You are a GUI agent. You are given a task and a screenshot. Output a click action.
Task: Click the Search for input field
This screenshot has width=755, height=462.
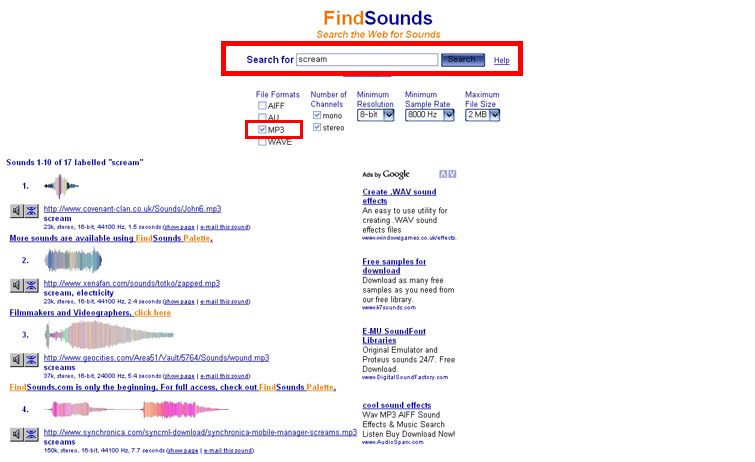(367, 59)
